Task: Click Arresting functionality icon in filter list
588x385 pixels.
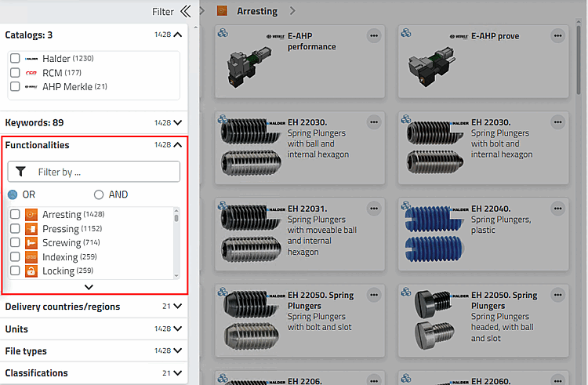Action: click(31, 214)
